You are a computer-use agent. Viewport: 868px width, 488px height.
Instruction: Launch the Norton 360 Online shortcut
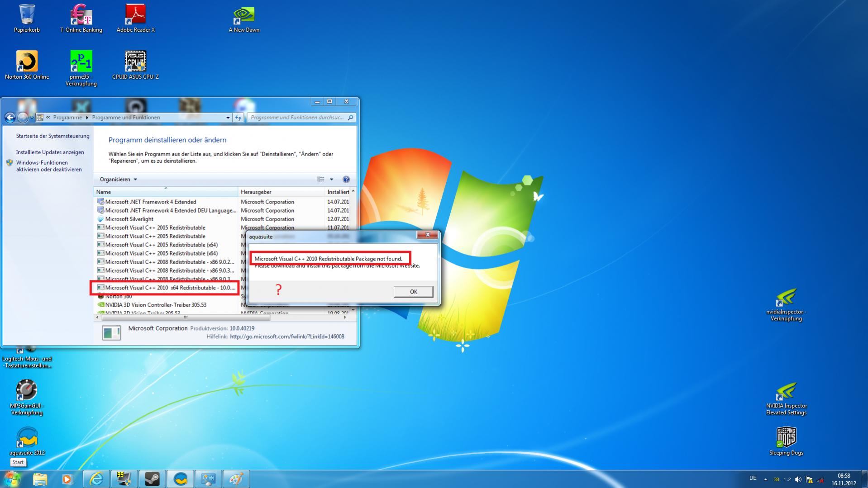[27, 65]
